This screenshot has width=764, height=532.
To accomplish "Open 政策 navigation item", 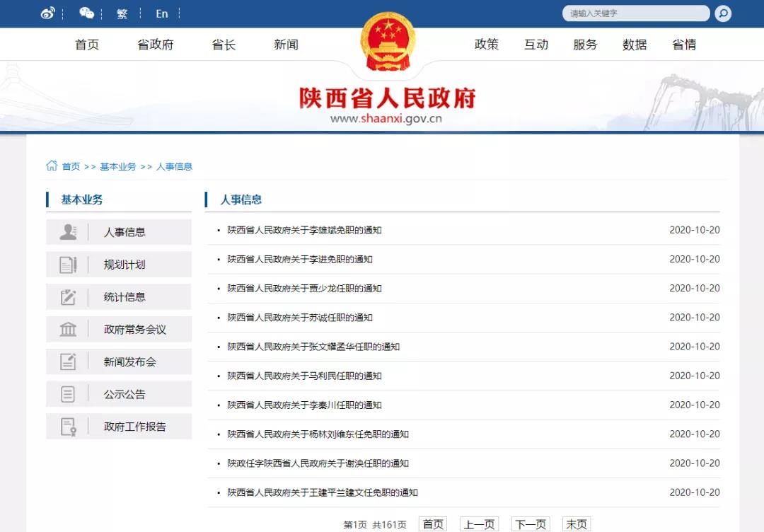I will click(x=487, y=45).
